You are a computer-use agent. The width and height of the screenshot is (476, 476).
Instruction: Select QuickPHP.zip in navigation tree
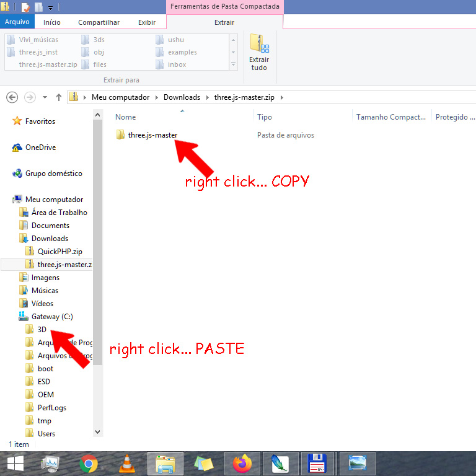click(59, 252)
